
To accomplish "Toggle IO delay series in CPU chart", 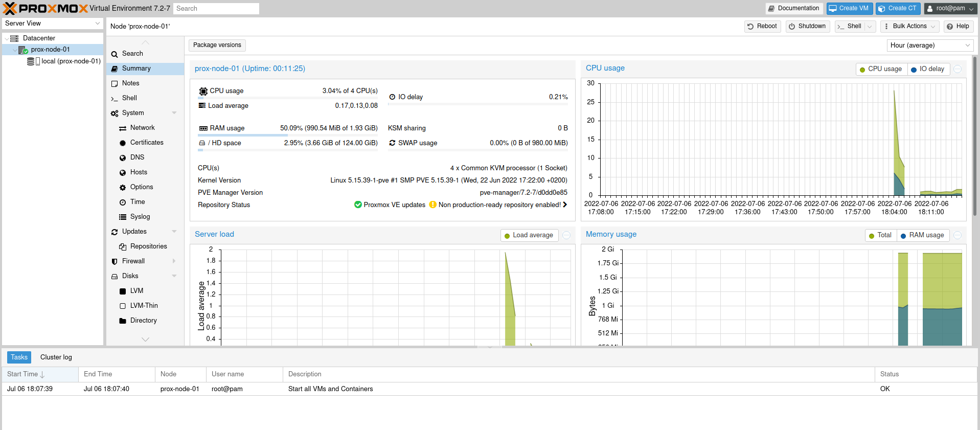I will (x=928, y=69).
